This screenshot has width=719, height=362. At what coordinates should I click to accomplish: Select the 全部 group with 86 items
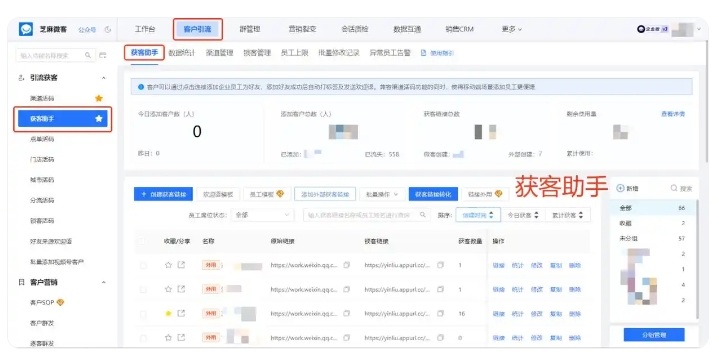tap(653, 208)
